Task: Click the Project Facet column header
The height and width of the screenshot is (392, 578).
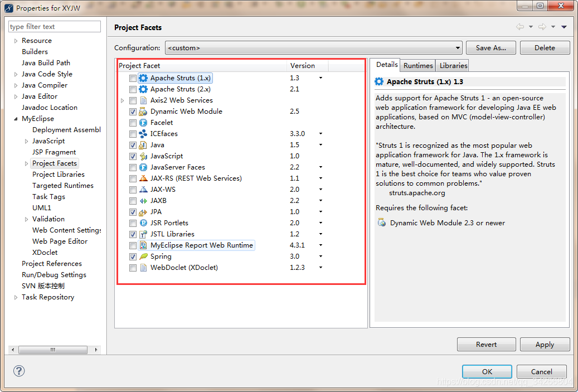Action: pyautogui.click(x=202, y=65)
